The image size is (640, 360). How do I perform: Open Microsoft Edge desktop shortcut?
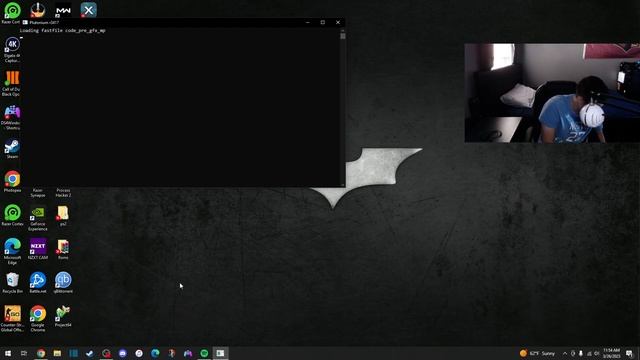[12, 251]
